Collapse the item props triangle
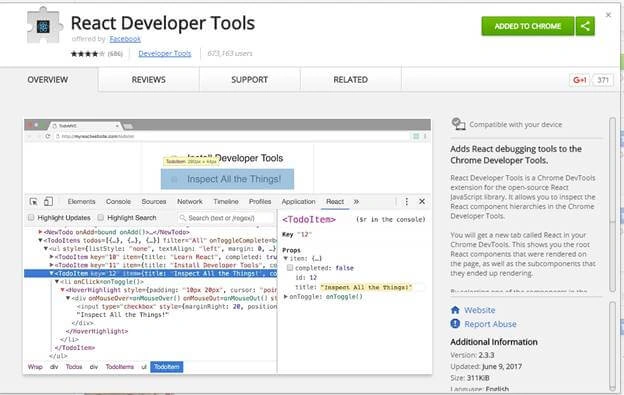 click(285, 259)
